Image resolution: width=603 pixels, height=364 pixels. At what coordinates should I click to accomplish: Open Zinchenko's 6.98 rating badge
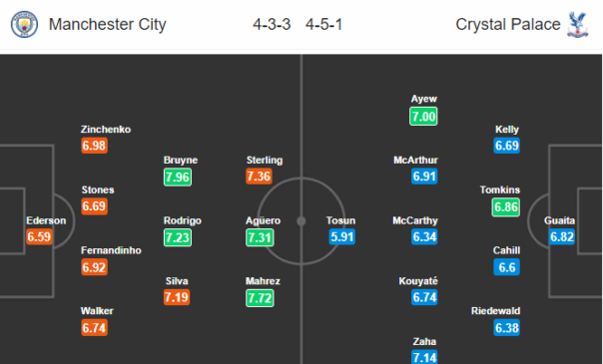pos(94,146)
